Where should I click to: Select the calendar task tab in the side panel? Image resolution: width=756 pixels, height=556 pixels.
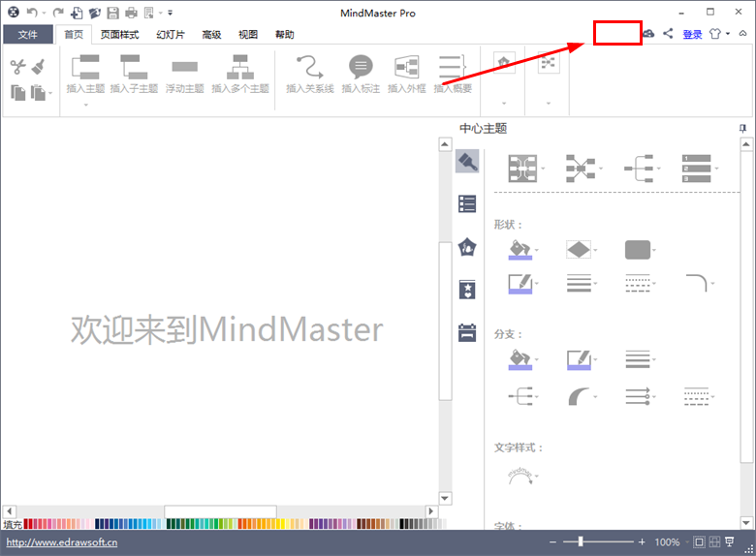(x=467, y=332)
